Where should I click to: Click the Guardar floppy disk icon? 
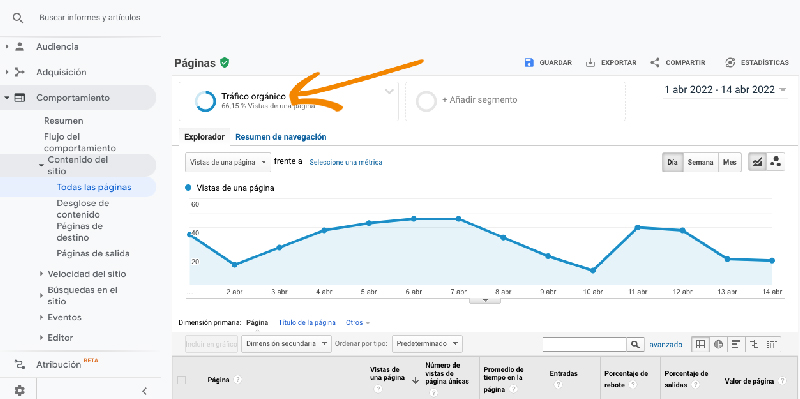tap(529, 63)
